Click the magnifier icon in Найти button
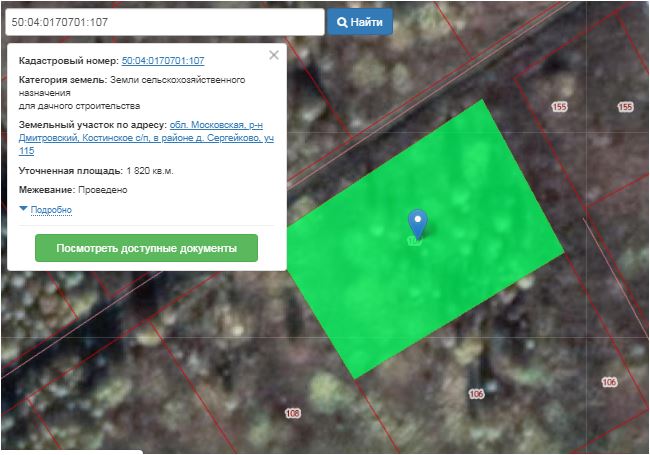Screen dimensions: 650x455 tap(342, 22)
